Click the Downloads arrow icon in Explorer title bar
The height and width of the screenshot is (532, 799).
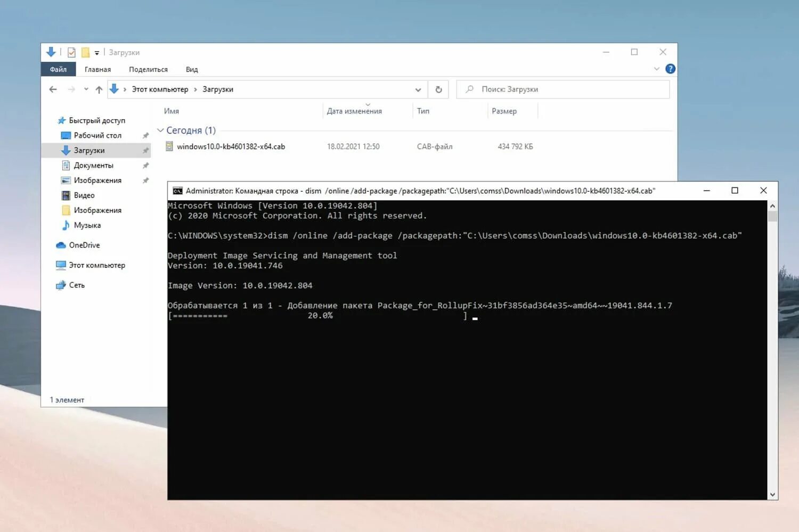tap(51, 52)
